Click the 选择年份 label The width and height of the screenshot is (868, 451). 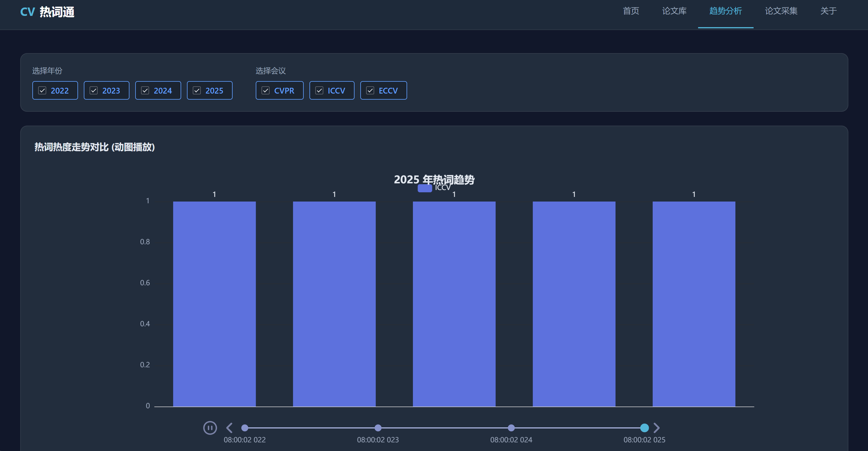pyautogui.click(x=47, y=71)
